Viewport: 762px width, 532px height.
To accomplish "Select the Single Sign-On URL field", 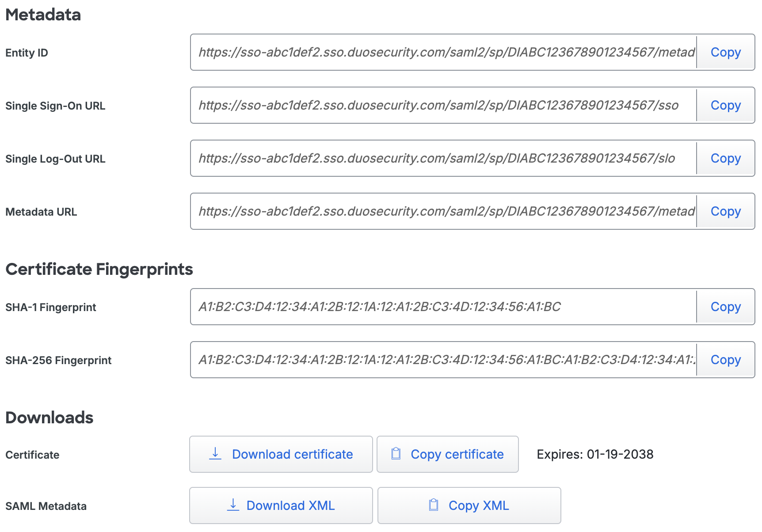I will point(442,105).
